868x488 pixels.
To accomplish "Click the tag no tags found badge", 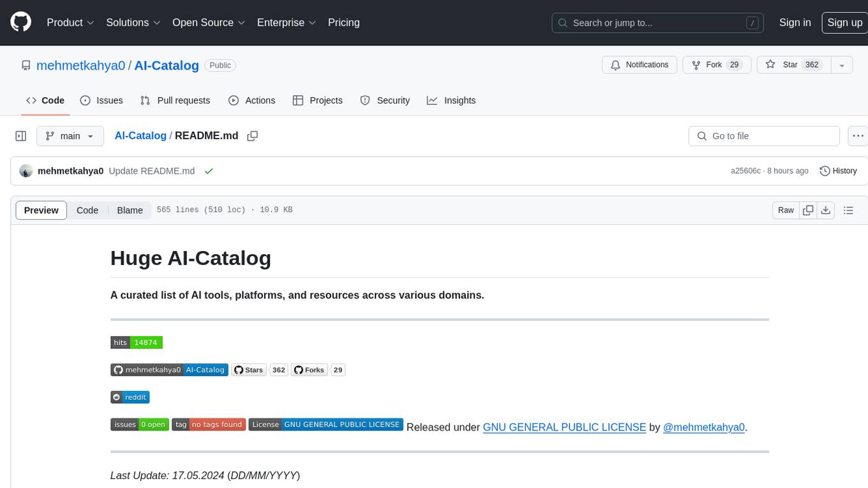I will 209,424.
